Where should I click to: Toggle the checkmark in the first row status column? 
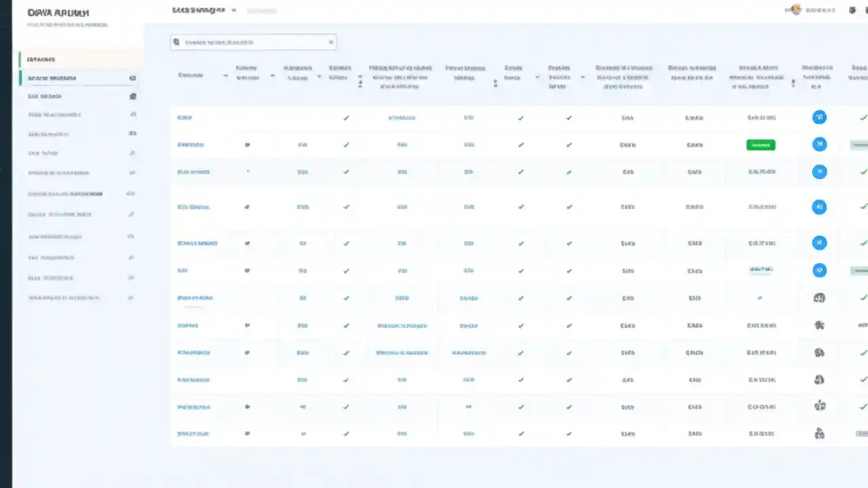tap(521, 117)
